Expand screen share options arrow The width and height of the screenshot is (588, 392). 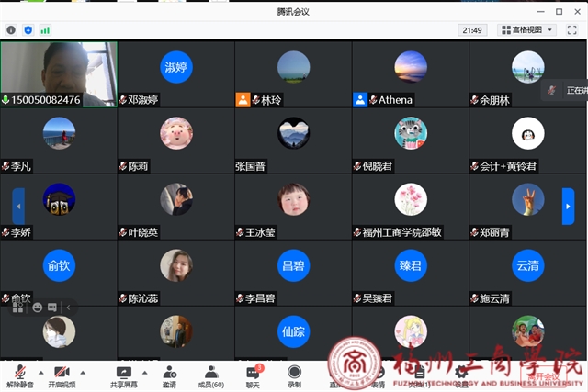click(x=145, y=373)
